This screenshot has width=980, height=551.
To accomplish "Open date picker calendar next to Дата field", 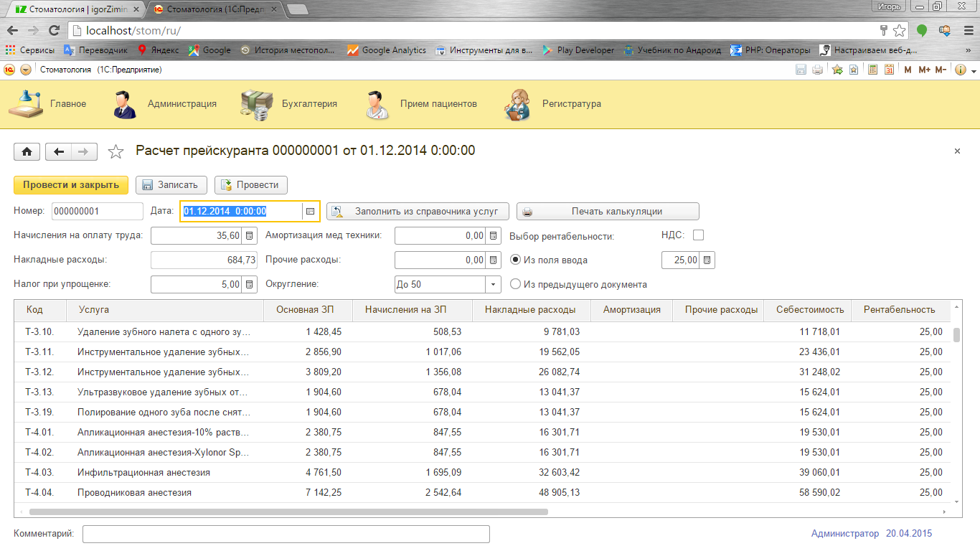I will point(310,212).
